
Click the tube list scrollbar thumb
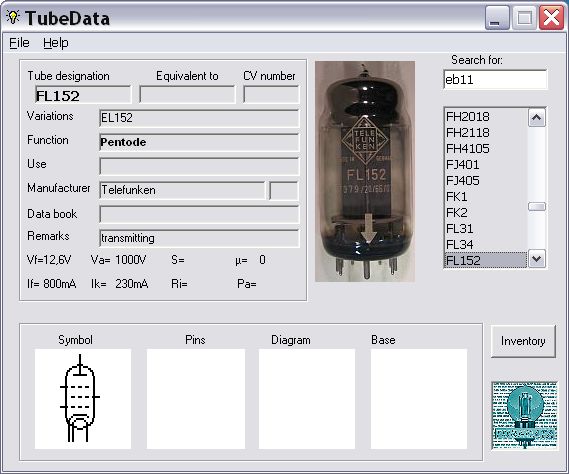[537, 207]
